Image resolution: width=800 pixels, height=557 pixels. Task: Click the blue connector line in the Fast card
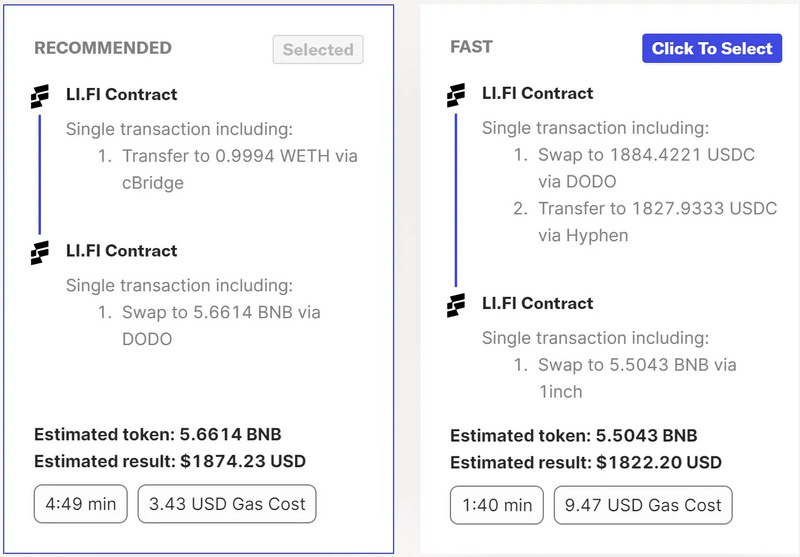455,200
